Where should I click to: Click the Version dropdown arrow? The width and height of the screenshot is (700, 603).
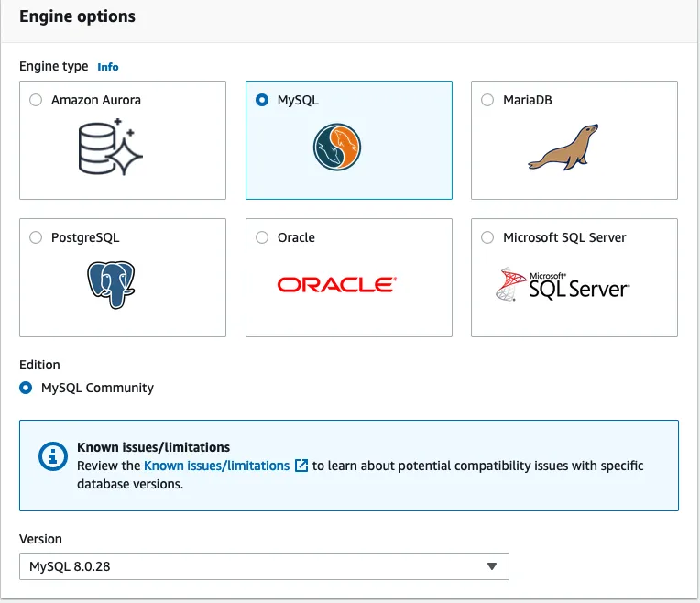492,566
